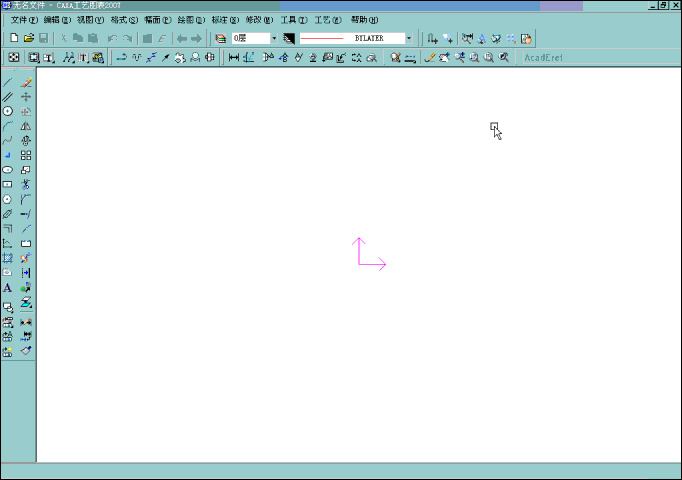The image size is (682, 480).
Task: Click the undo arrow icon
Action: coord(112,38)
